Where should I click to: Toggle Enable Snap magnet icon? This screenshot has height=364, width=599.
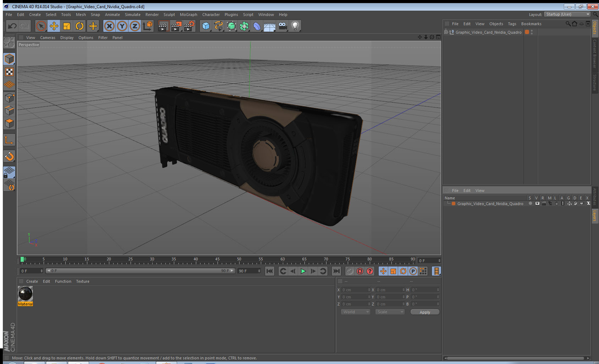point(9,156)
